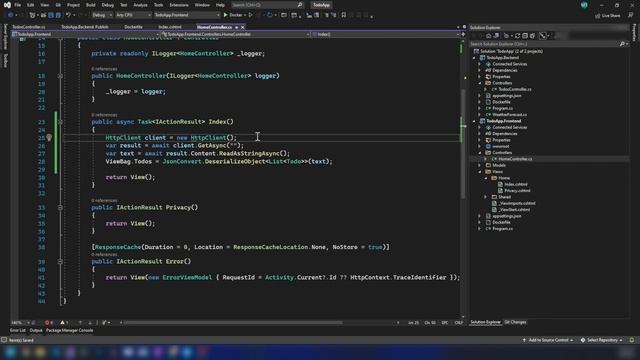Collapse the Views folder

480,172
